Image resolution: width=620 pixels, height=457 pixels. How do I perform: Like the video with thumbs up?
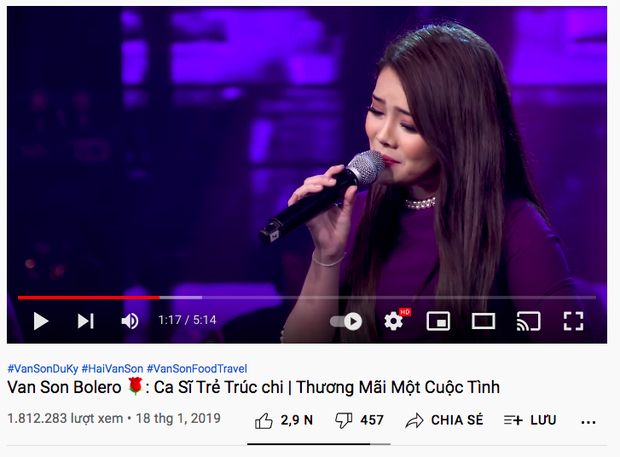[264, 421]
